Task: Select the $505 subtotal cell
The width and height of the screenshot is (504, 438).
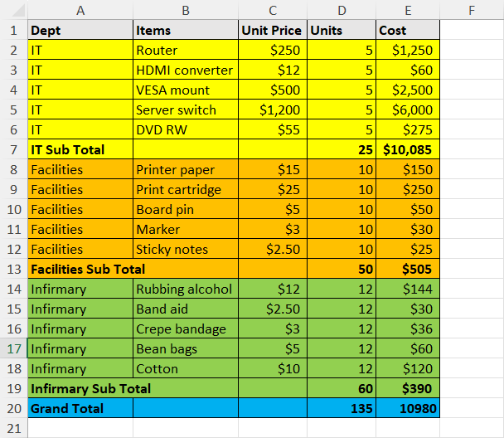Action: pyautogui.click(x=408, y=269)
